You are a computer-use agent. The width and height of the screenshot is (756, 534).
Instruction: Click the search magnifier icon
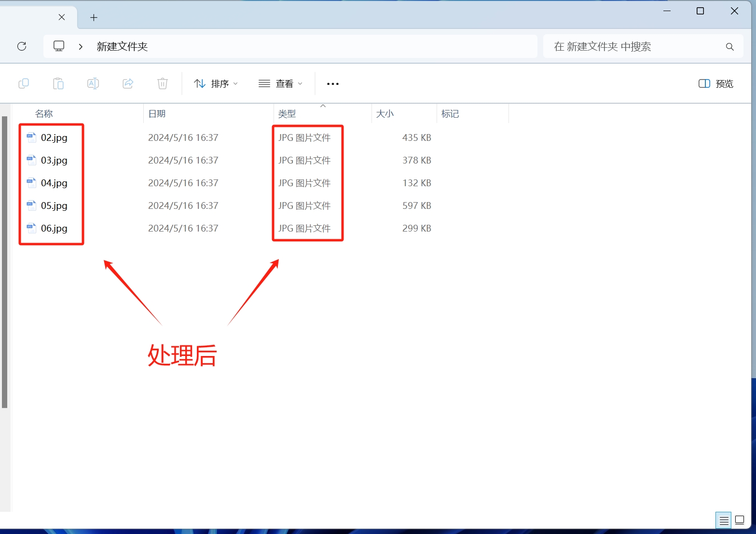click(x=729, y=46)
